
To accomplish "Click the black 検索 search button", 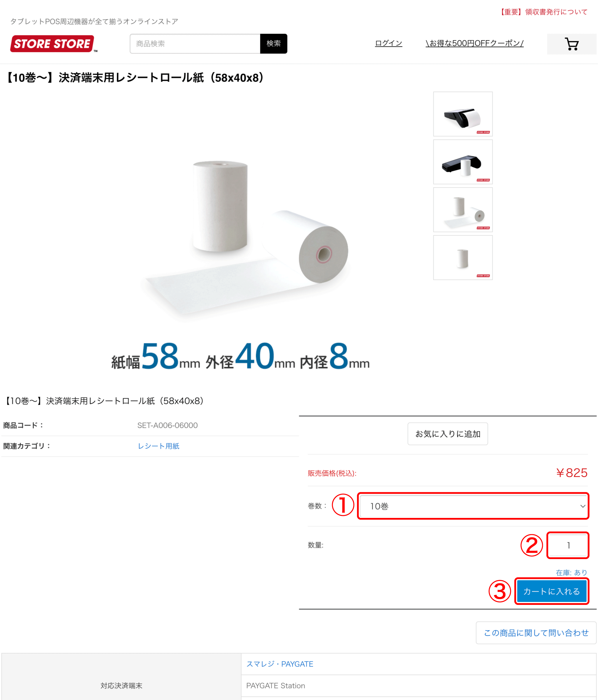I will pyautogui.click(x=274, y=43).
